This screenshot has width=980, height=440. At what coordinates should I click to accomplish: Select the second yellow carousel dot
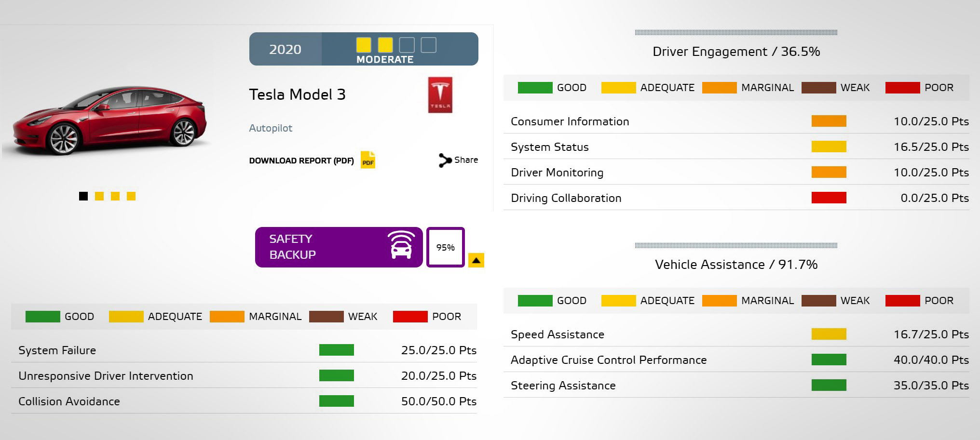pos(115,196)
